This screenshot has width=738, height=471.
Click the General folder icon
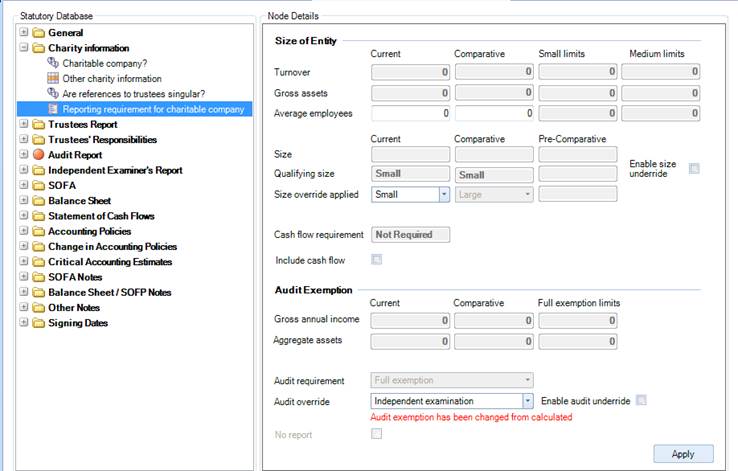click(39, 33)
